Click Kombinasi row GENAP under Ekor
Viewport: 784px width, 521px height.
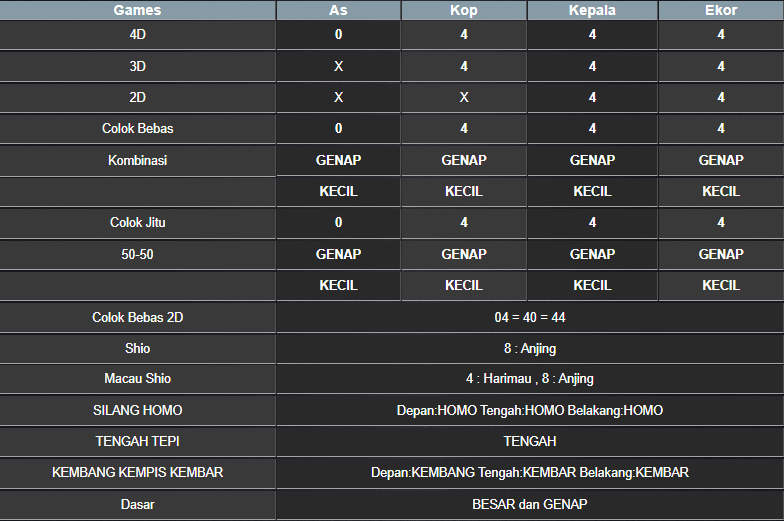coord(721,160)
